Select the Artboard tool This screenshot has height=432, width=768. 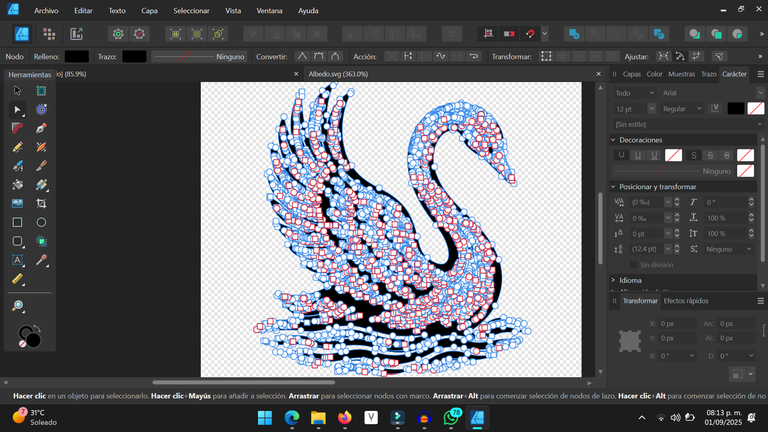click(x=41, y=91)
